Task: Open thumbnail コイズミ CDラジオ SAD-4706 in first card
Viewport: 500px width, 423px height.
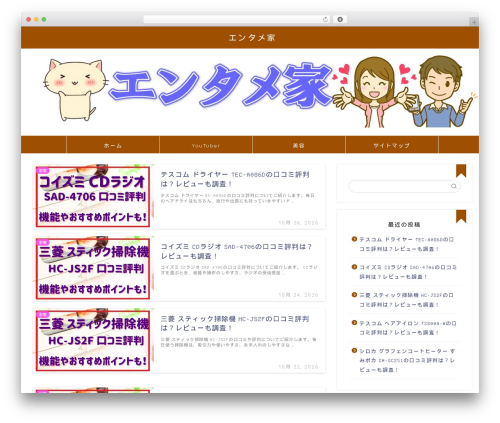Action: click(x=93, y=197)
